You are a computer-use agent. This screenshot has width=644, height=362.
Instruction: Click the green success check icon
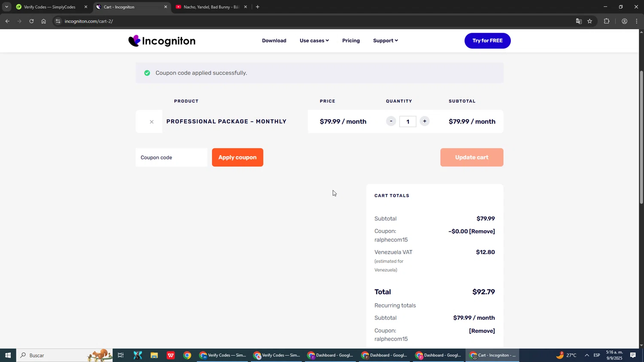pyautogui.click(x=147, y=73)
